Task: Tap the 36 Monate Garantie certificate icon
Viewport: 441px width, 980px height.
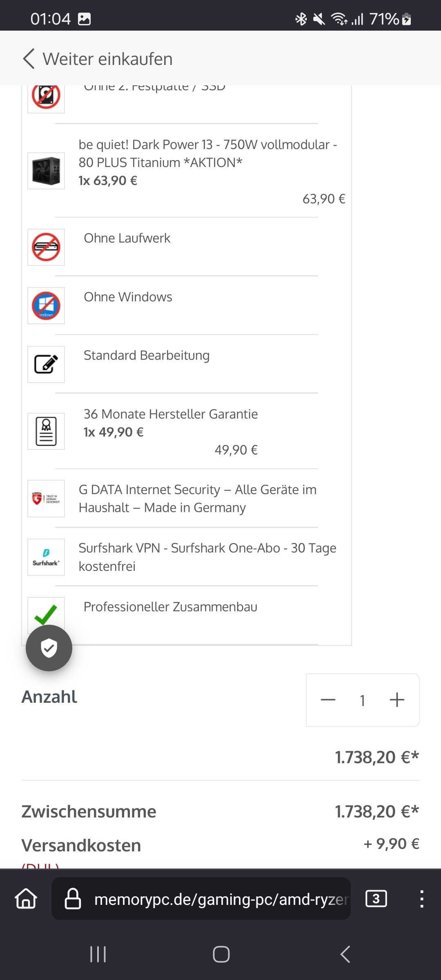Action: coord(46,431)
